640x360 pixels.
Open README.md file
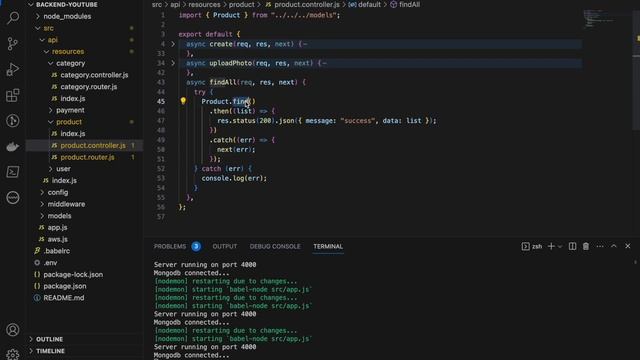(x=64, y=298)
